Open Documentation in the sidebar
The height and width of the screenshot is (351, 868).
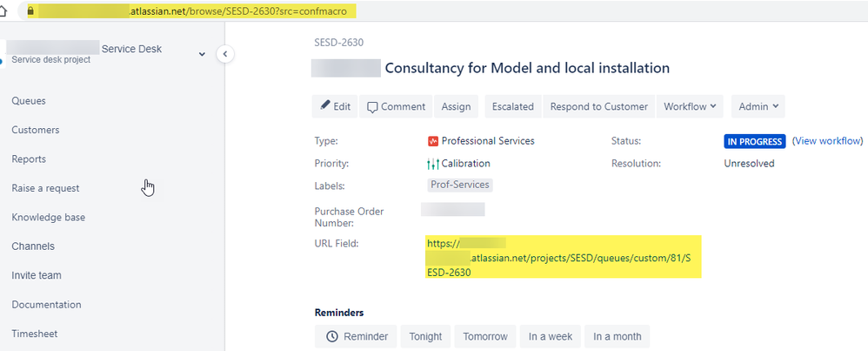[x=46, y=305]
